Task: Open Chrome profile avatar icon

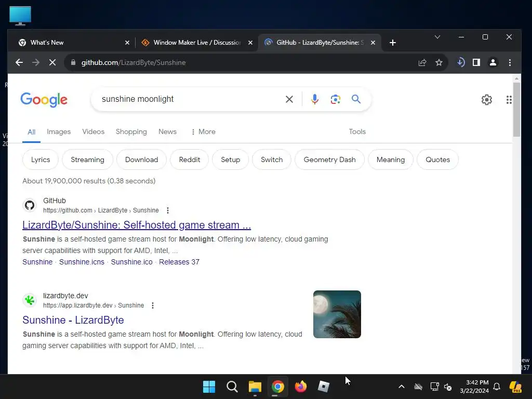Action: click(493, 62)
